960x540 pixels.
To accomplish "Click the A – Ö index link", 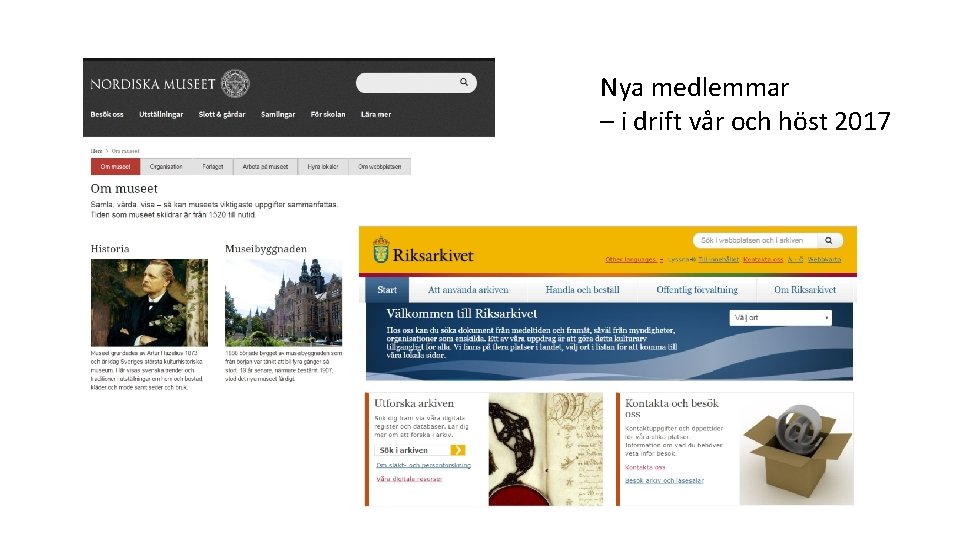I will 795,260.
